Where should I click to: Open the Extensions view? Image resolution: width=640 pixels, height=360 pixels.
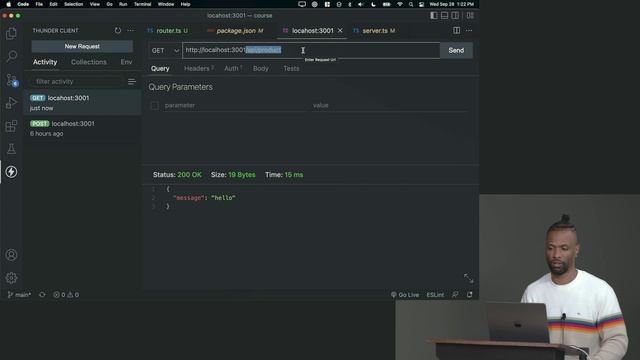pos(11,126)
